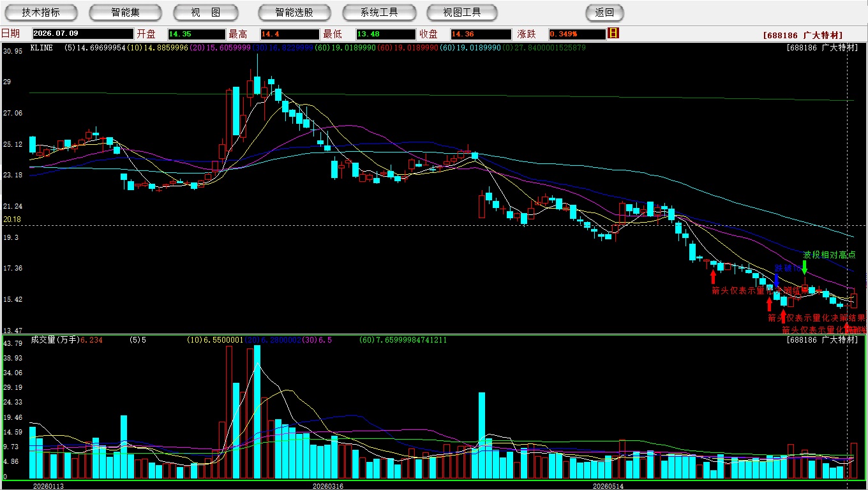Click the 30.95 price axis label
The width and height of the screenshot is (868, 490).
pyautogui.click(x=13, y=51)
